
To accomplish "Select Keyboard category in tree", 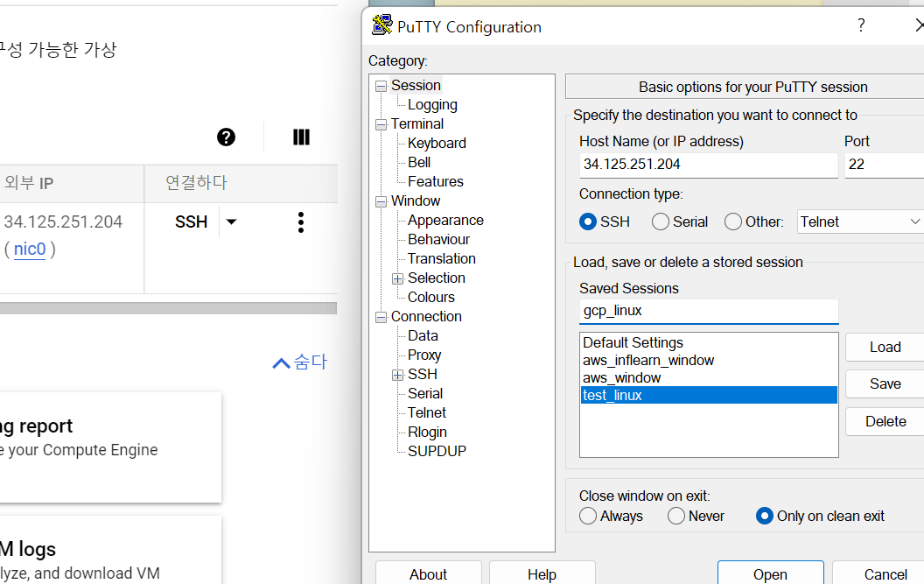I will [x=437, y=144].
